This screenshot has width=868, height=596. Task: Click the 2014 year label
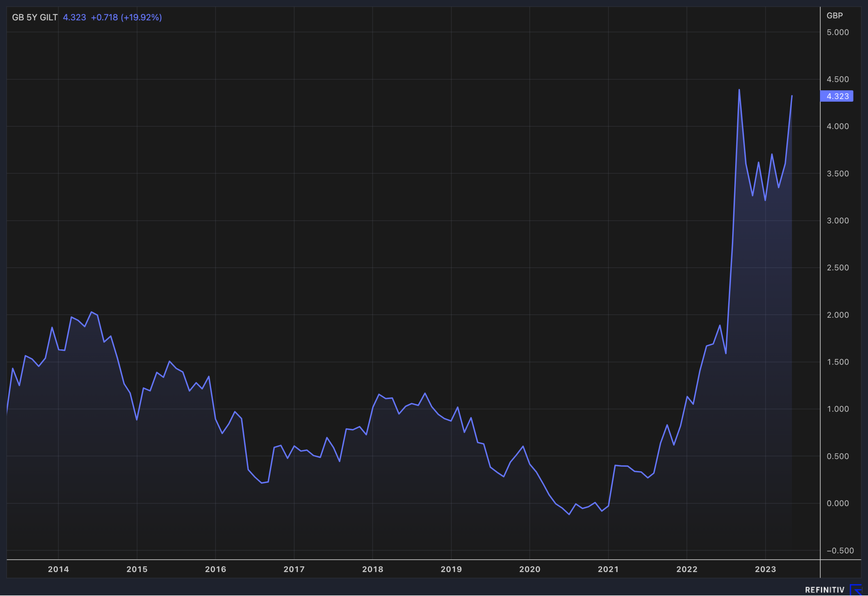click(x=58, y=569)
